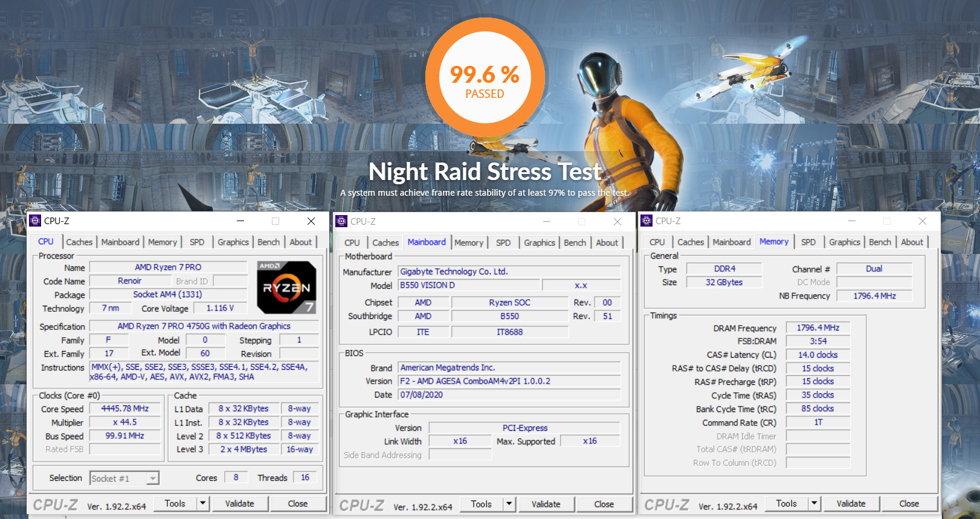Open Bench tab in middle CPU-Z window
Viewport: 980px width, 519px height.
pyautogui.click(x=575, y=242)
